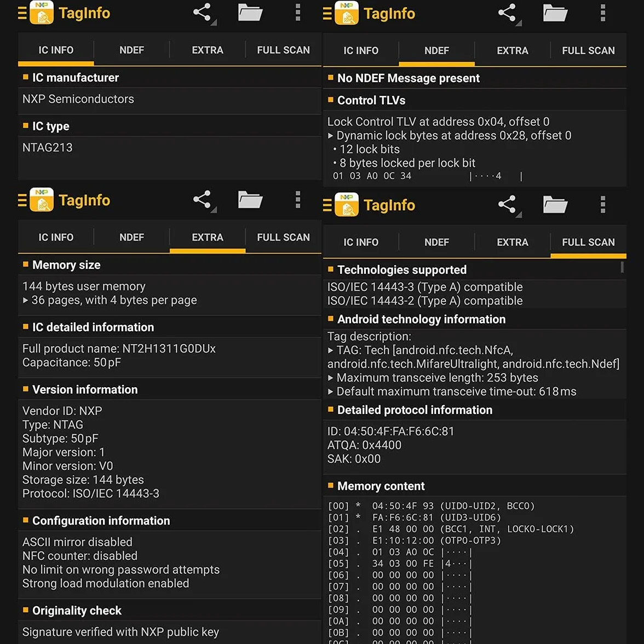Switch to FULL SCAN tab from IC INFO screen
The image size is (644, 644).
284,50
